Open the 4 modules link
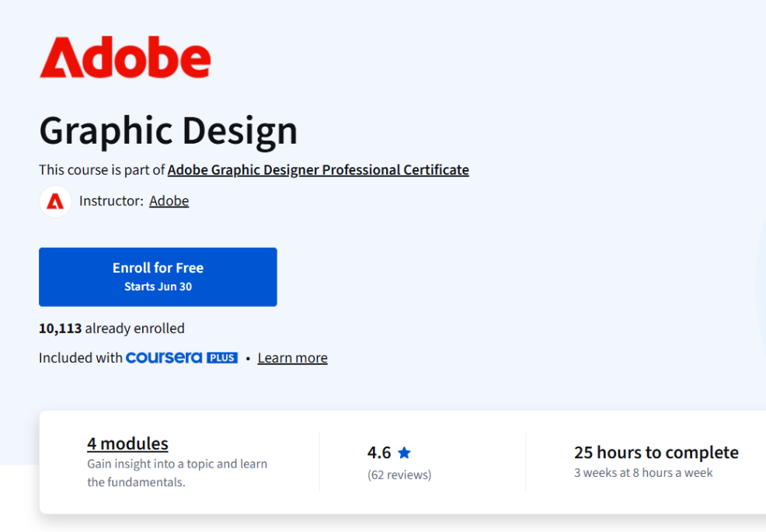Screen dimensions: 766x532 point(127,443)
